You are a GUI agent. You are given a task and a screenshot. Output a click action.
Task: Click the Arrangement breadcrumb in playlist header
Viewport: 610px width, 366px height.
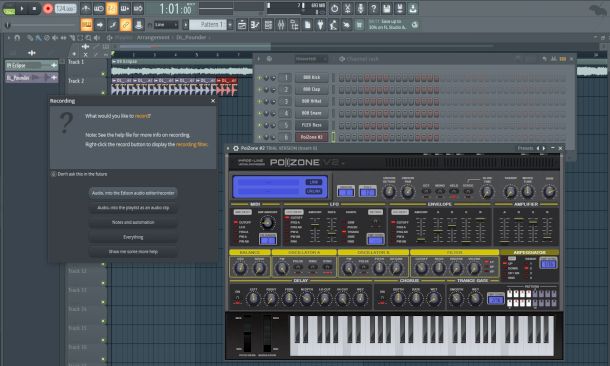[x=153, y=38]
